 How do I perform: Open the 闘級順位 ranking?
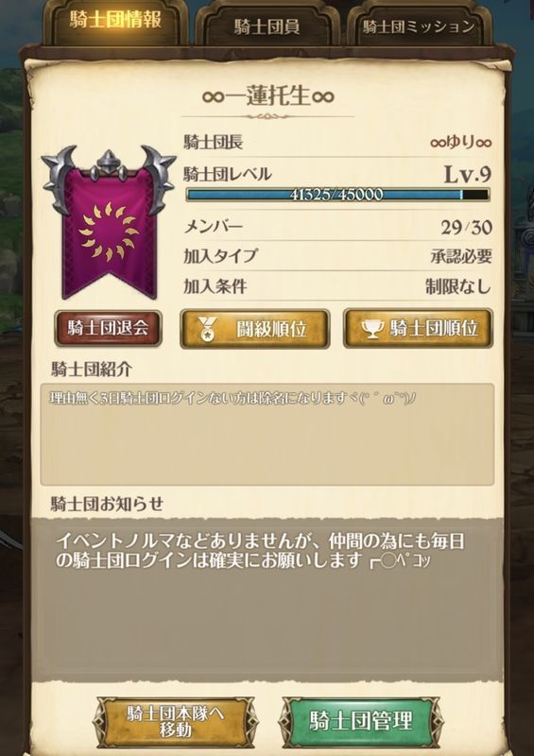(x=254, y=329)
